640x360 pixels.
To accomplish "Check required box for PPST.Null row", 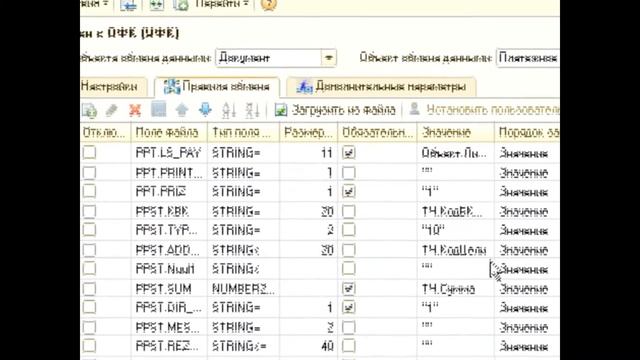I will tap(349, 269).
